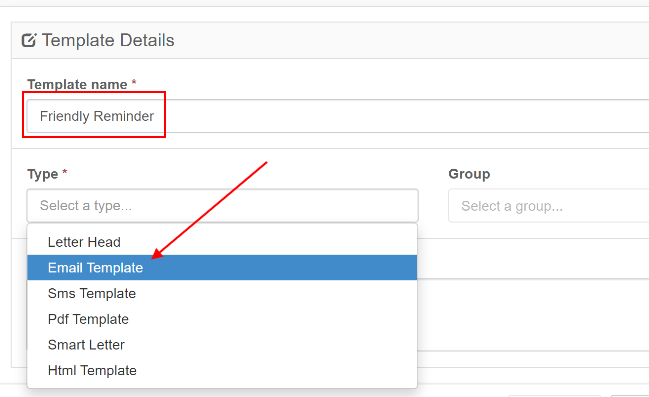The height and width of the screenshot is (397, 649).
Task: Pick Html Template in the dropdown
Action: (x=222, y=371)
